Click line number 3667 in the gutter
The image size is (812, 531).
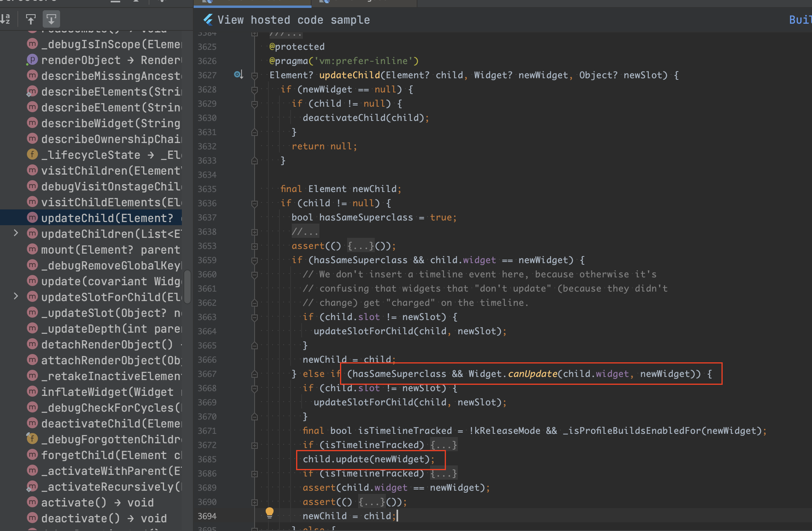[x=207, y=374]
